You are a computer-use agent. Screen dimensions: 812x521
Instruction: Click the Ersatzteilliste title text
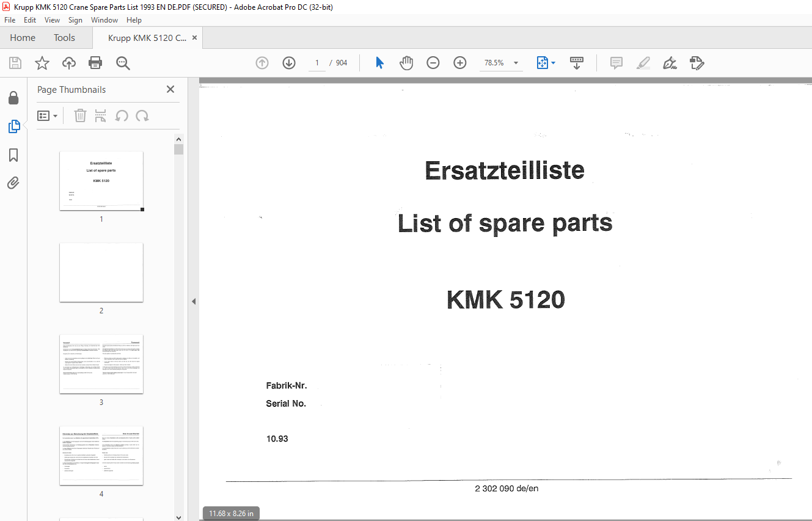505,170
